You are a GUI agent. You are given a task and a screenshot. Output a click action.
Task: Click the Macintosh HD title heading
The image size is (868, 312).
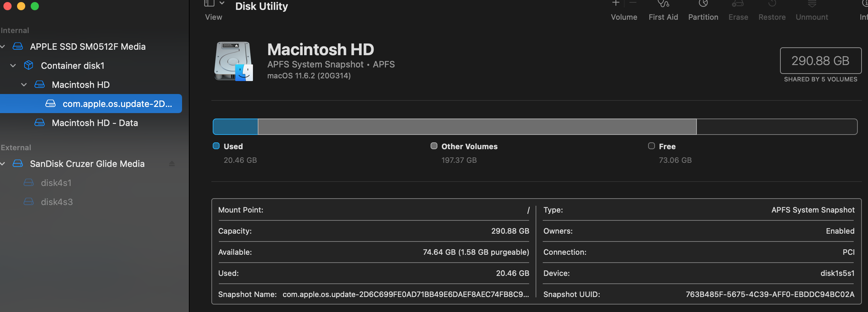pyautogui.click(x=320, y=50)
